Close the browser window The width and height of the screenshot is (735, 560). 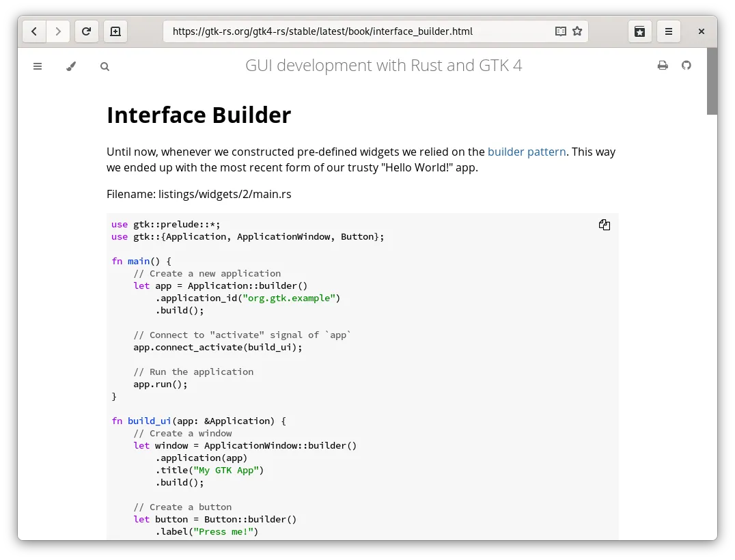[702, 31]
